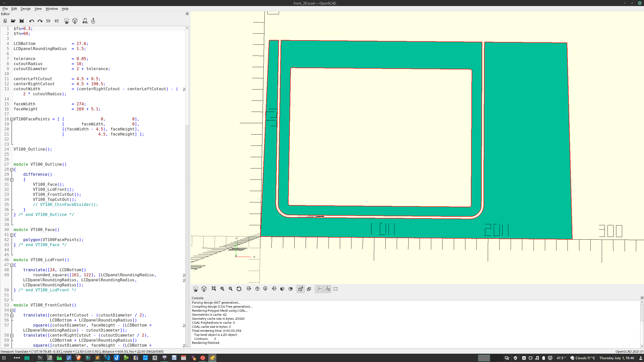Screen dimensions: 644x362
Task: Click Reset View icon below viewport
Action: [x=239, y=289]
